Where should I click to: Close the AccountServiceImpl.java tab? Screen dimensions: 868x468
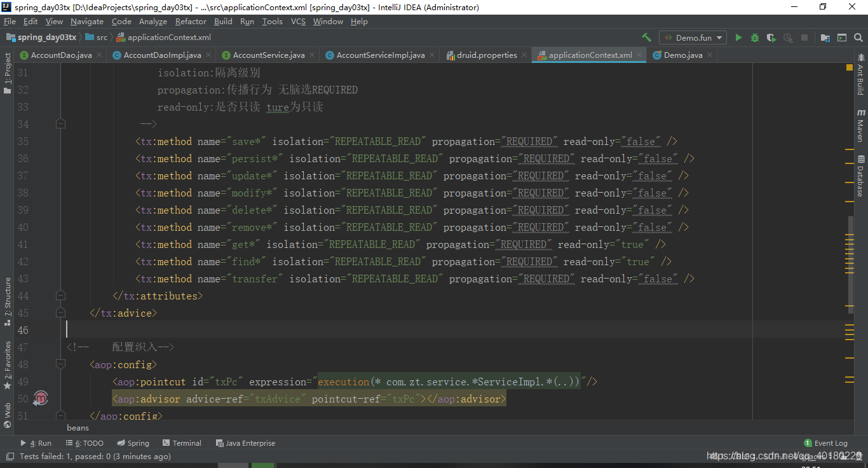[433, 55]
